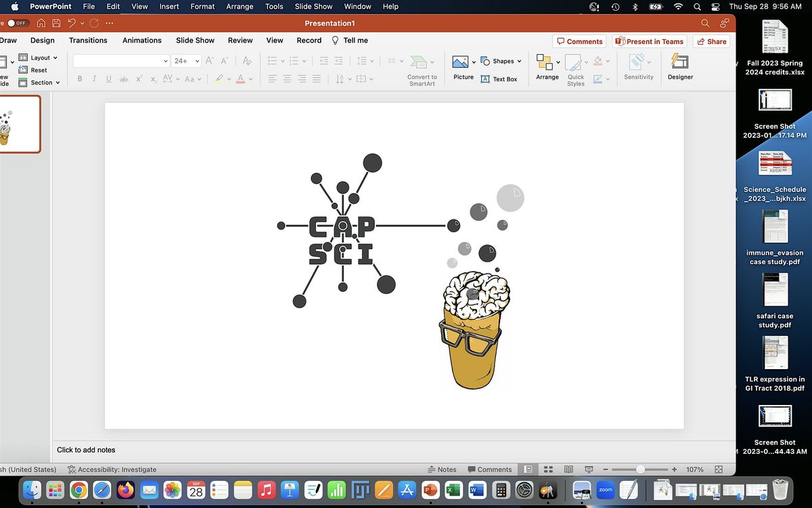
Task: Open the Change Case Aa dropdown
Action: coord(191,79)
